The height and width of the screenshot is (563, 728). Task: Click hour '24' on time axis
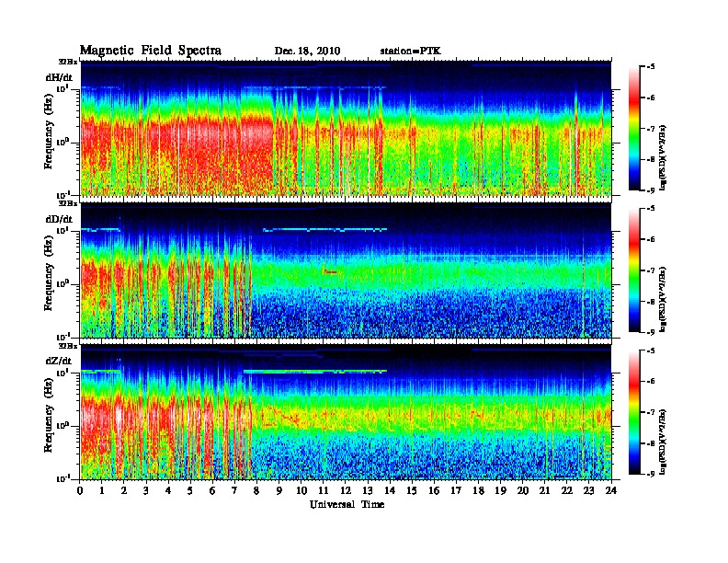pyautogui.click(x=611, y=491)
